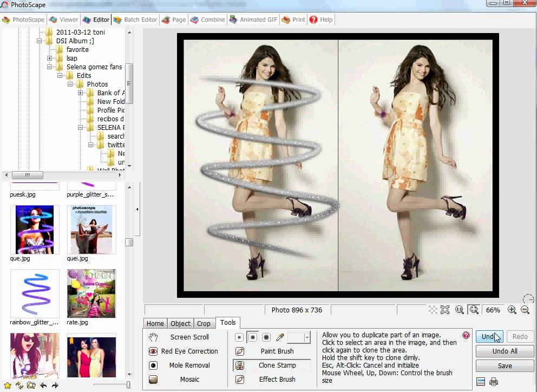Collapse the DSI Album folder
Viewport: 537px width, 392px height.
point(40,41)
